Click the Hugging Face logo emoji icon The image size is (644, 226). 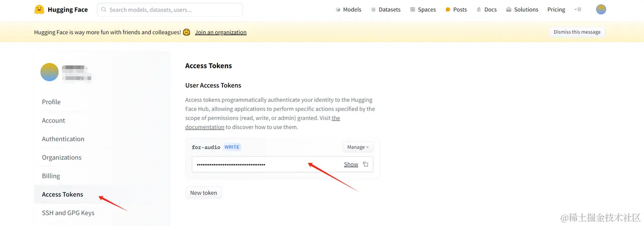(39, 10)
